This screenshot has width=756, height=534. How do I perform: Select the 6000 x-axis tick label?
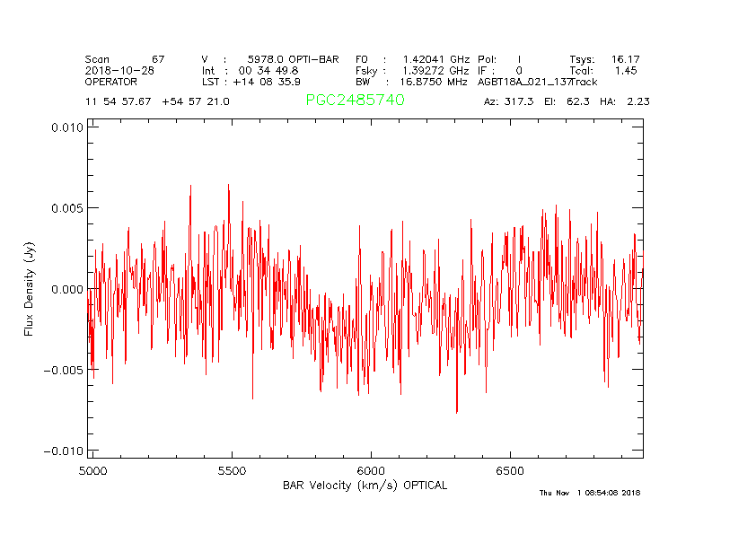371,470
